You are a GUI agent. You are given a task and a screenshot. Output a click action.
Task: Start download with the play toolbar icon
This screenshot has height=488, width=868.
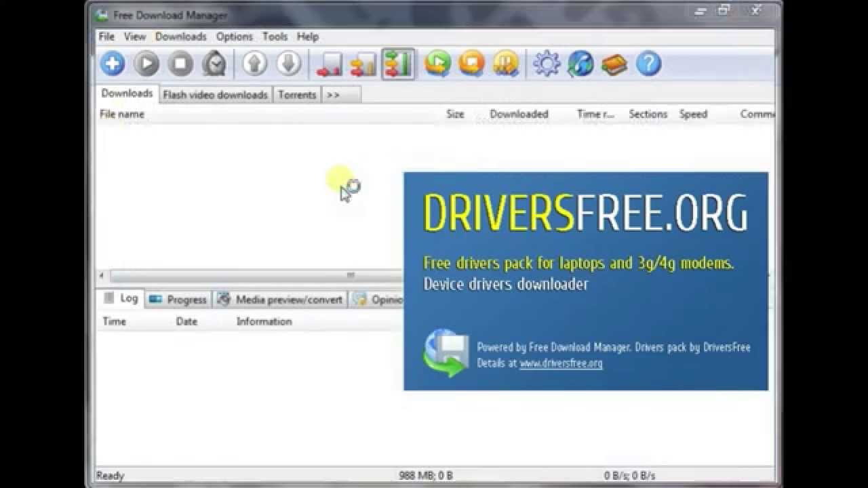[146, 64]
